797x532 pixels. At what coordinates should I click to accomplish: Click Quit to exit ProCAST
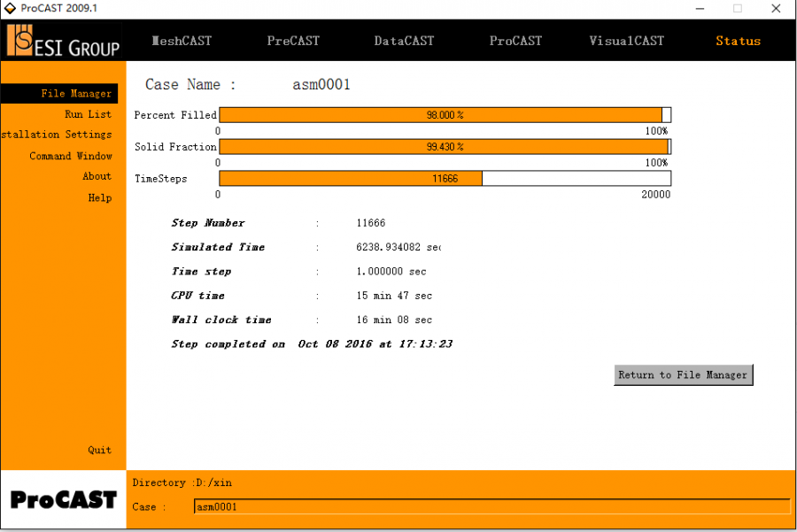point(99,450)
